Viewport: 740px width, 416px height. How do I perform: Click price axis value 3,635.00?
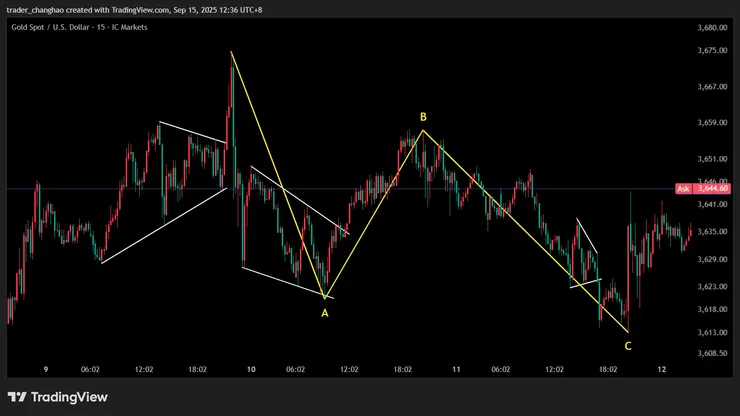(x=712, y=232)
